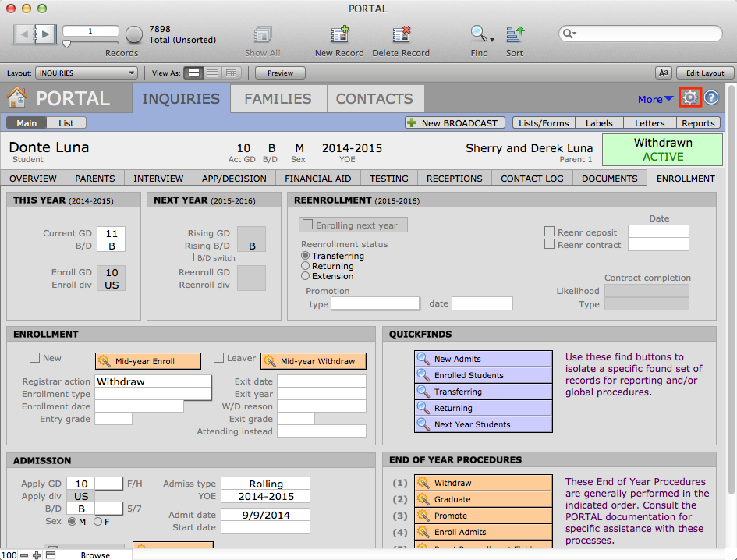Open the Browse mode pop-up
This screenshot has width=737, height=560.
[x=95, y=555]
